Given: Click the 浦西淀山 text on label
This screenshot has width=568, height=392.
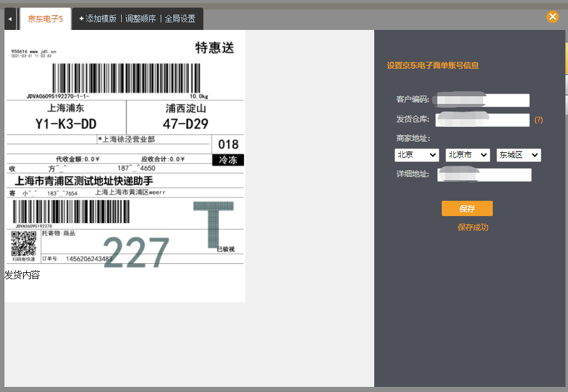Looking at the screenshot, I should click(x=186, y=108).
